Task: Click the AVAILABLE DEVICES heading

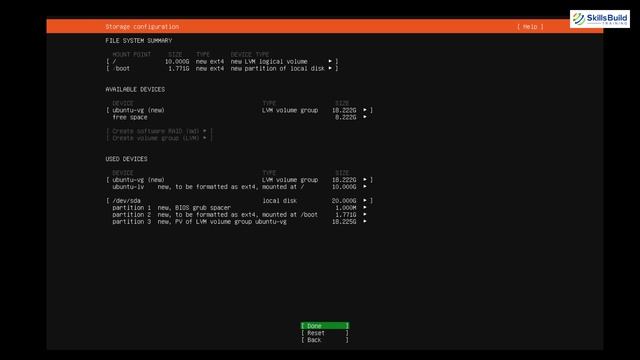Action: click(x=135, y=89)
